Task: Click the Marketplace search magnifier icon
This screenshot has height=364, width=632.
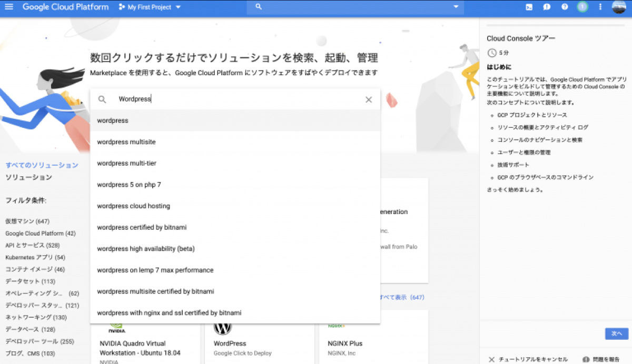Action: point(102,99)
